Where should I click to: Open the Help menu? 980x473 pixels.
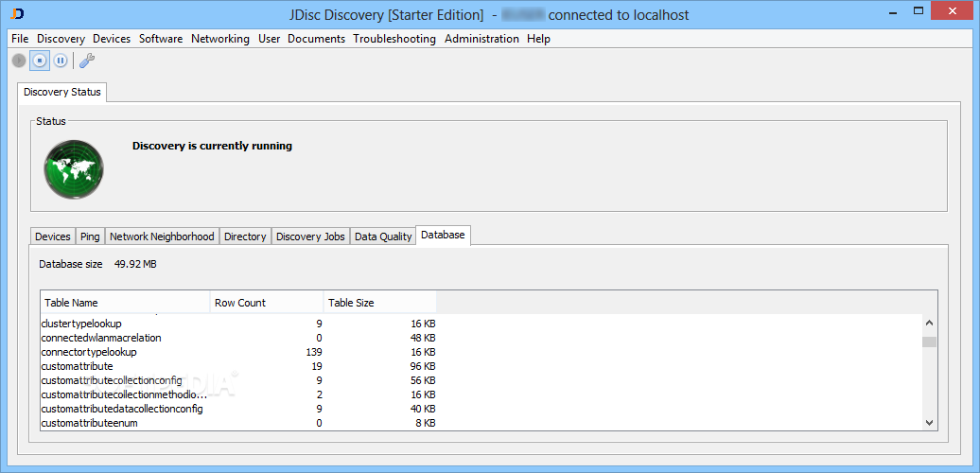(538, 39)
